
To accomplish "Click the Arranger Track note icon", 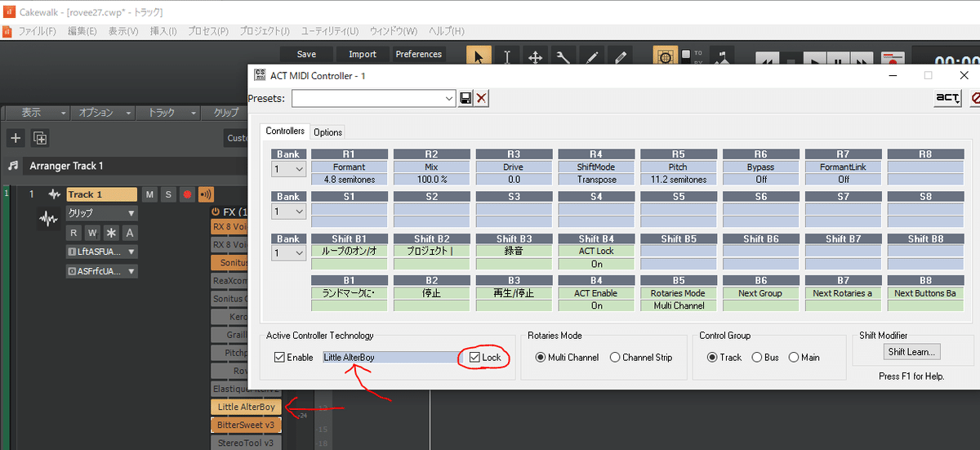I will tap(13, 166).
